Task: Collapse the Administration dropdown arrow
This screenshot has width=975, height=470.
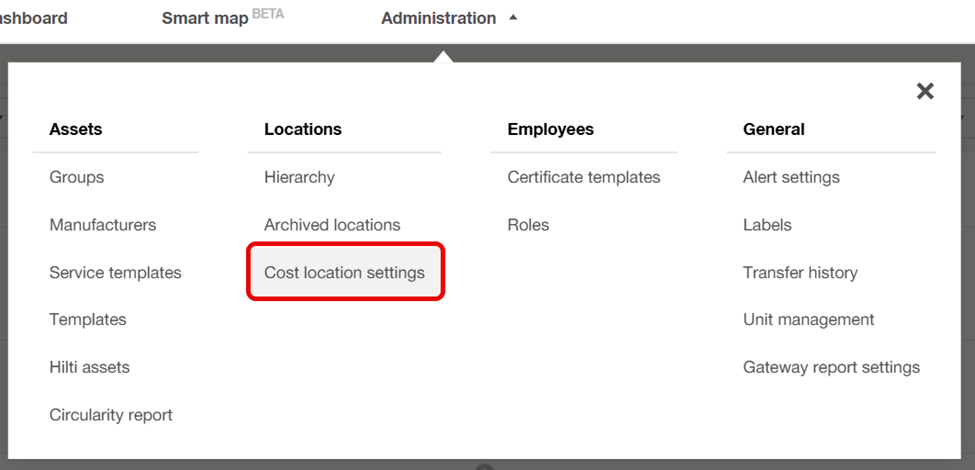Action: pyautogui.click(x=512, y=18)
